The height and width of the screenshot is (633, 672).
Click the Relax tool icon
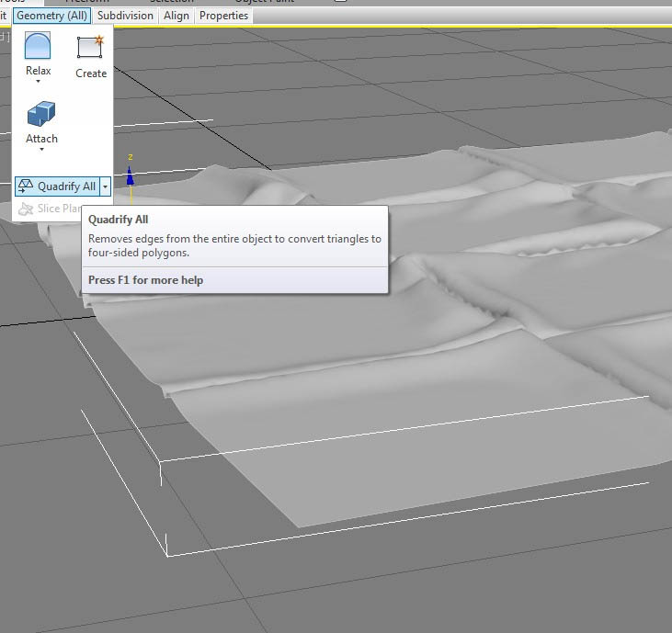[38, 45]
